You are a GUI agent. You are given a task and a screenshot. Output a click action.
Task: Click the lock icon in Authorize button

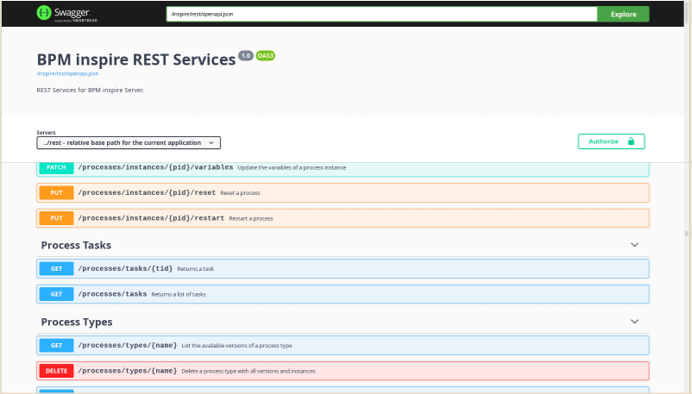point(631,141)
